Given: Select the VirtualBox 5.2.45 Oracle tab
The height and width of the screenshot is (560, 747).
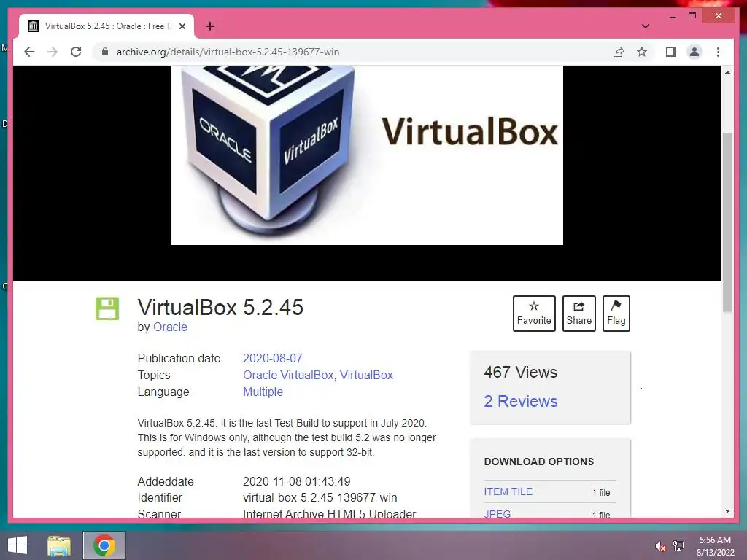Looking at the screenshot, I should 107,26.
